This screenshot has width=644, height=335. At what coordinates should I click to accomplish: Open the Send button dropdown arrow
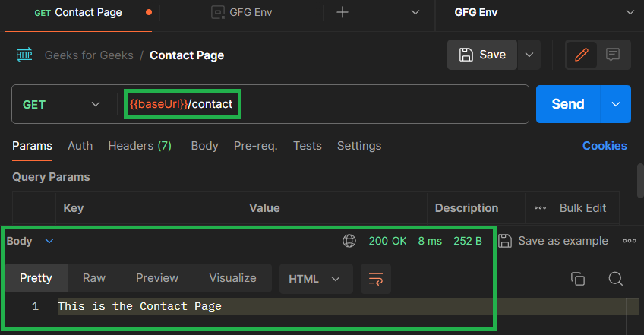coord(615,104)
